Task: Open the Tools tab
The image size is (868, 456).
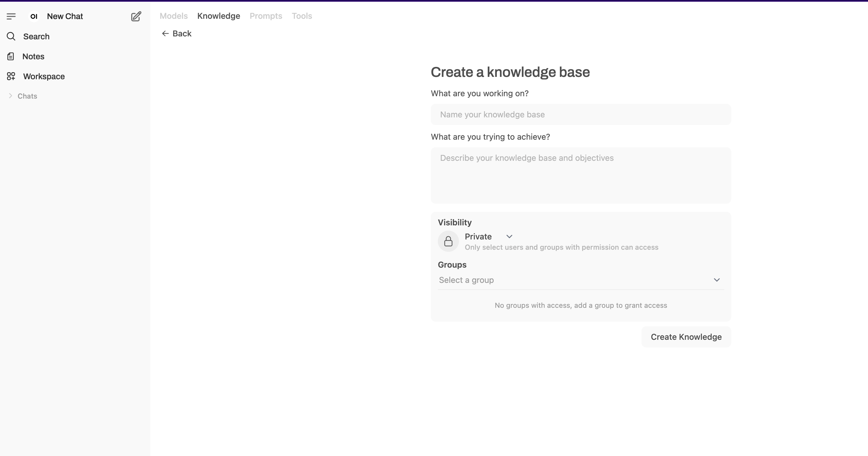Action: [x=302, y=16]
